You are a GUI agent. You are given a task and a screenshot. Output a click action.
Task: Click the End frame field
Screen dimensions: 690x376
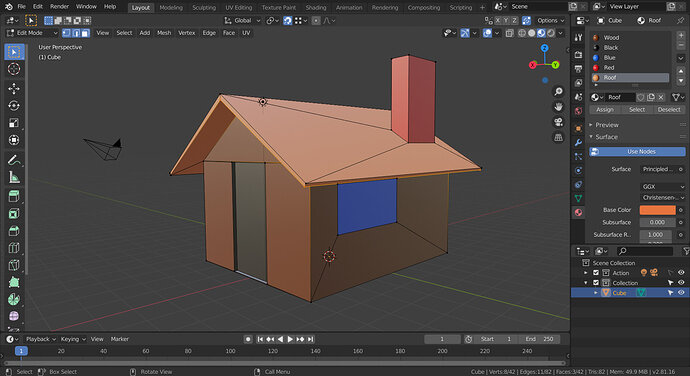coord(540,339)
